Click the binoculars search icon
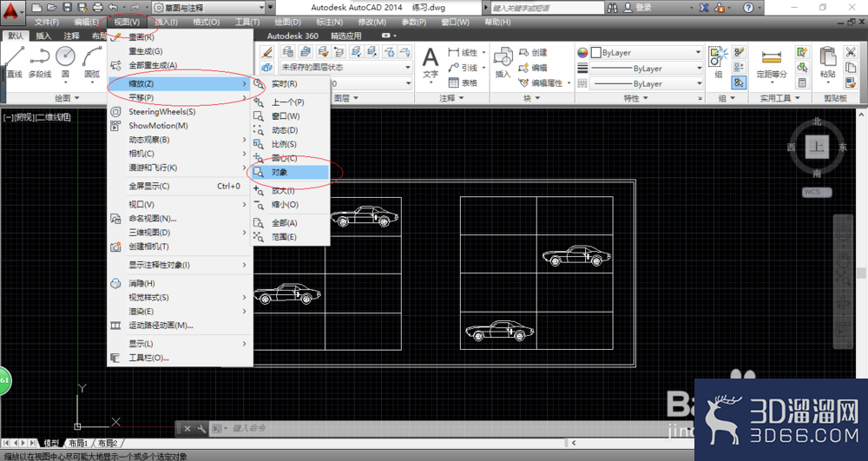The image size is (868, 461). [x=612, y=8]
